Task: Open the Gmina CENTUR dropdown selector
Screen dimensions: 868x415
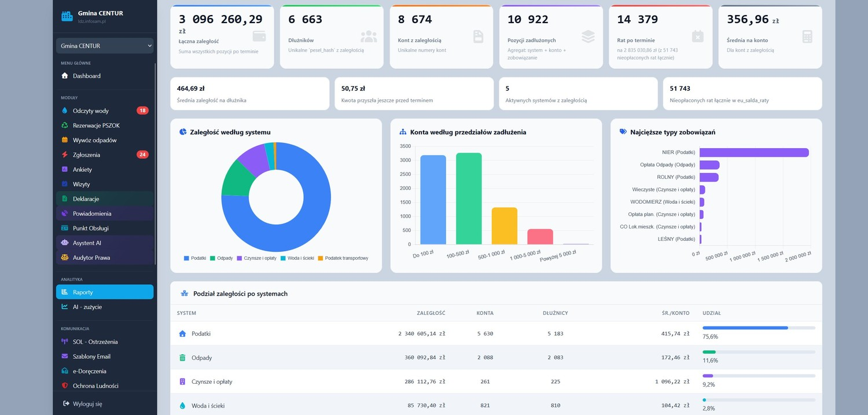Action: pyautogui.click(x=105, y=46)
